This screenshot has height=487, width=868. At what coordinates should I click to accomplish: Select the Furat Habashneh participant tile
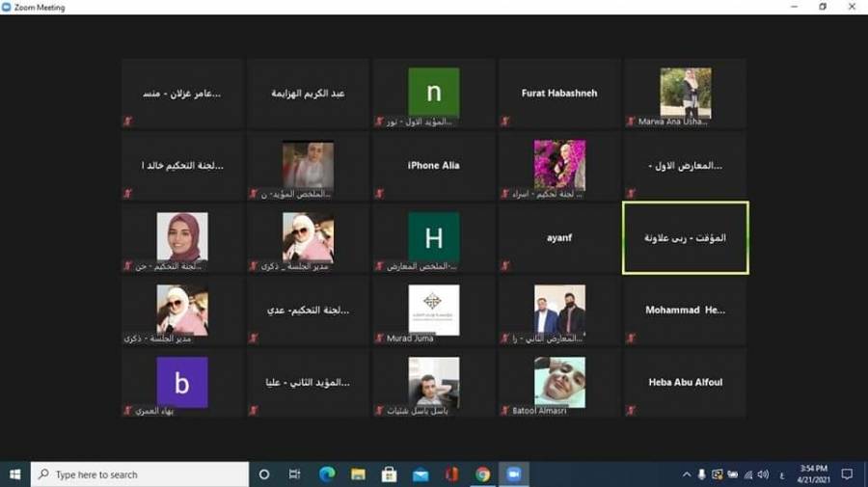(x=559, y=94)
